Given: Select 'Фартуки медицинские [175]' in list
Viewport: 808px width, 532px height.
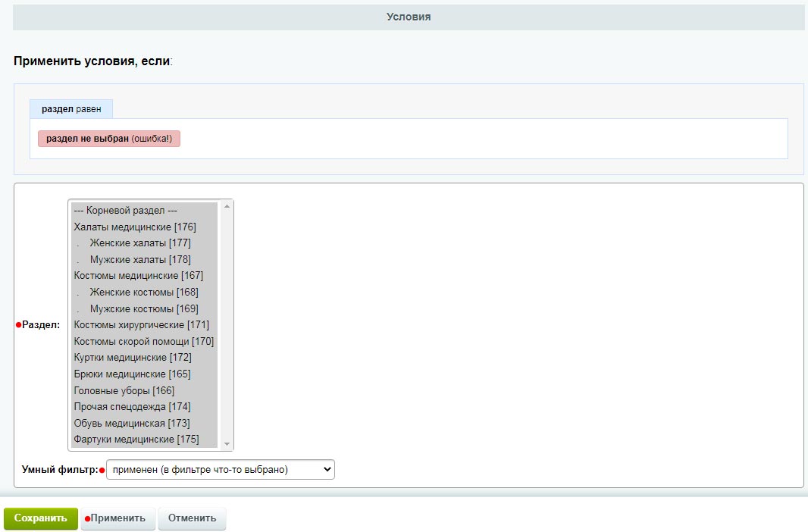Looking at the screenshot, I should 136,440.
